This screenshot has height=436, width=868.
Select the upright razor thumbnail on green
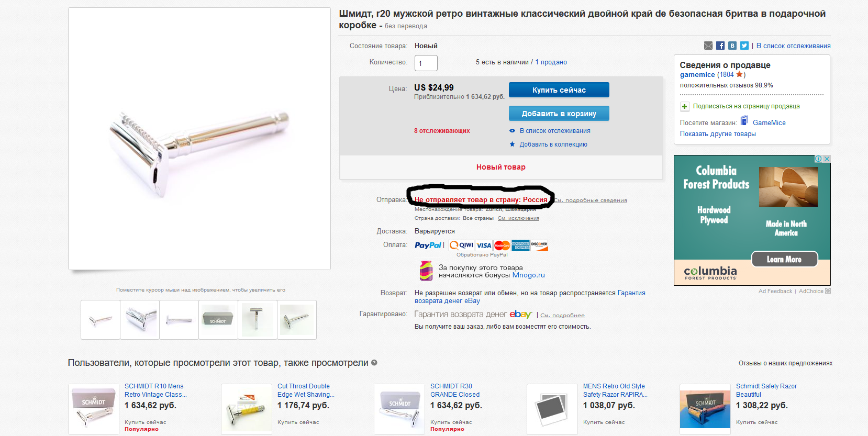[258, 320]
